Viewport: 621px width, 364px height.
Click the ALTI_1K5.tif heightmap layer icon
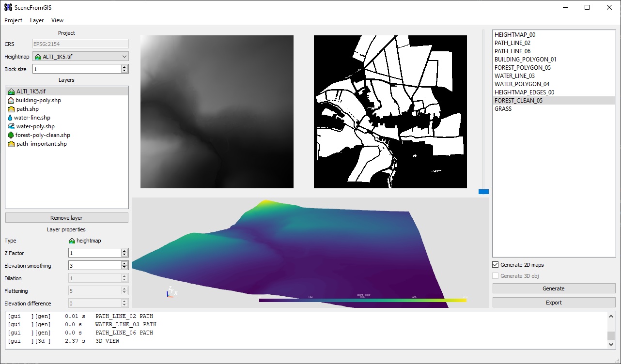(12, 91)
